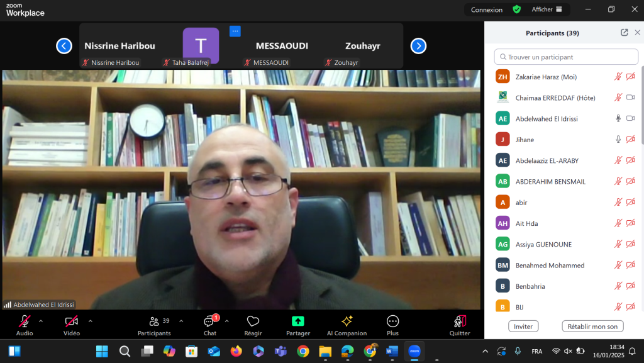Screen dimensions: 644x363
Task: Start camera using Vidéo button
Action: pos(72,321)
